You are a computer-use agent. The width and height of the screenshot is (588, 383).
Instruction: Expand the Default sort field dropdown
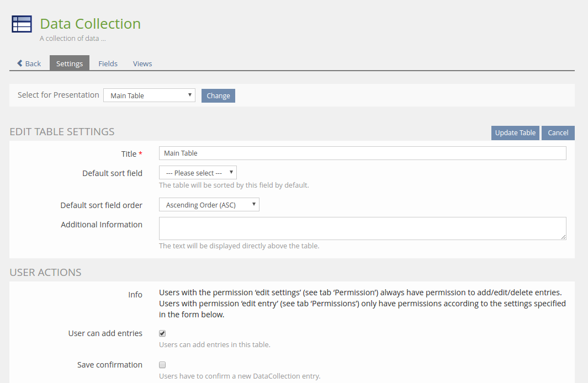(x=198, y=173)
